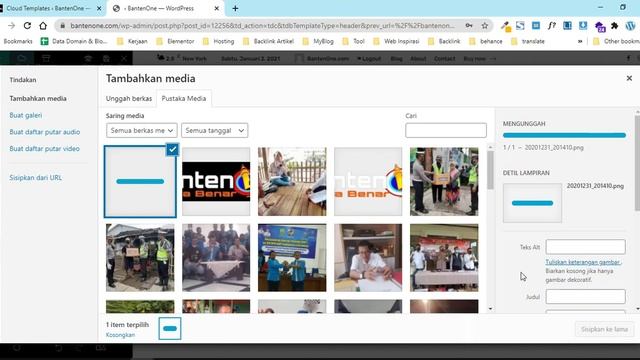640x360 pixels.
Task: Select Tambahkan media in the sidebar
Action: pos(38,98)
